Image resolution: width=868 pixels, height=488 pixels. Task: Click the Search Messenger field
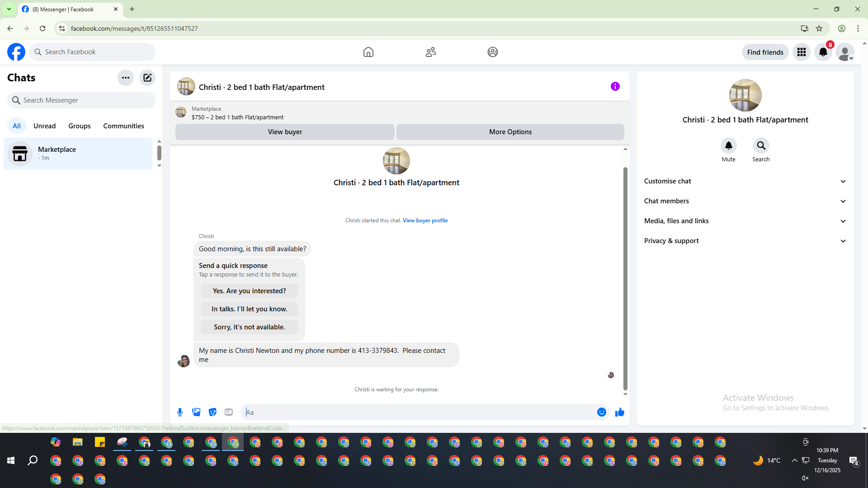tap(81, 100)
